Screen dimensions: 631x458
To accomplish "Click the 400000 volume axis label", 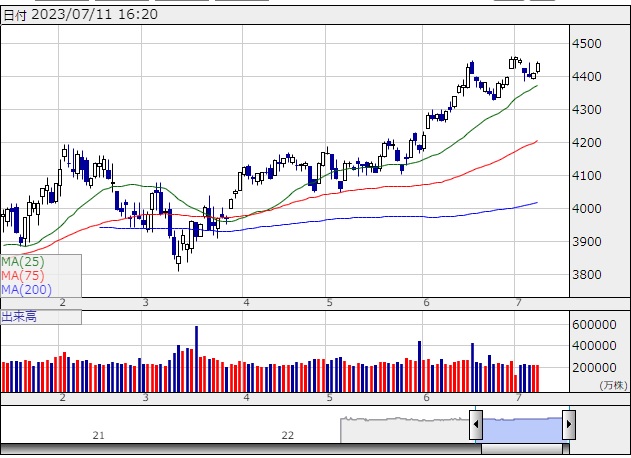I will pyautogui.click(x=594, y=345).
